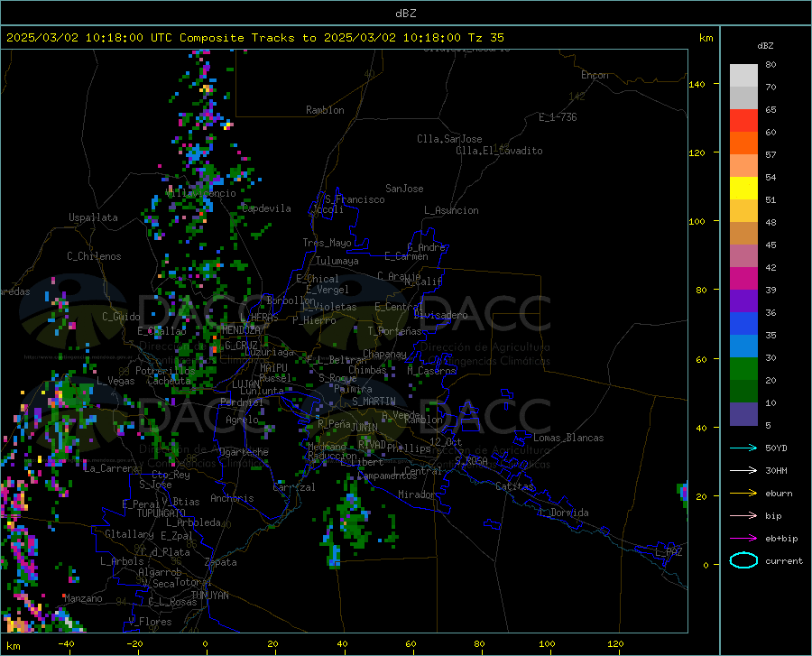Click the MAIPU place label

[273, 368]
